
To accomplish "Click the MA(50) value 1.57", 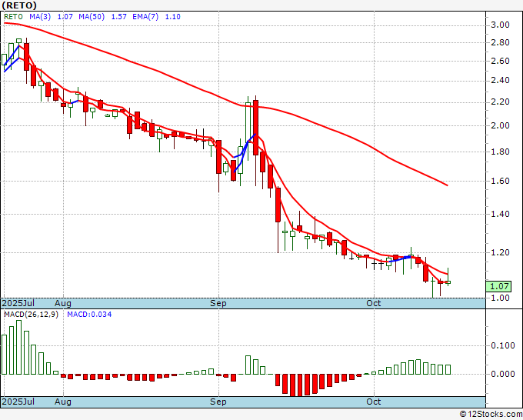I will pos(118,17).
